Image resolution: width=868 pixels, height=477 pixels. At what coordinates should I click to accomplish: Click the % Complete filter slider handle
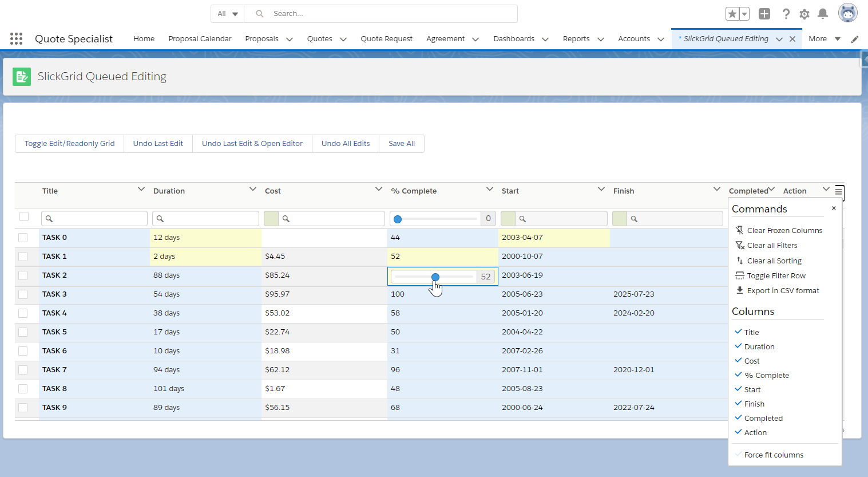click(398, 218)
